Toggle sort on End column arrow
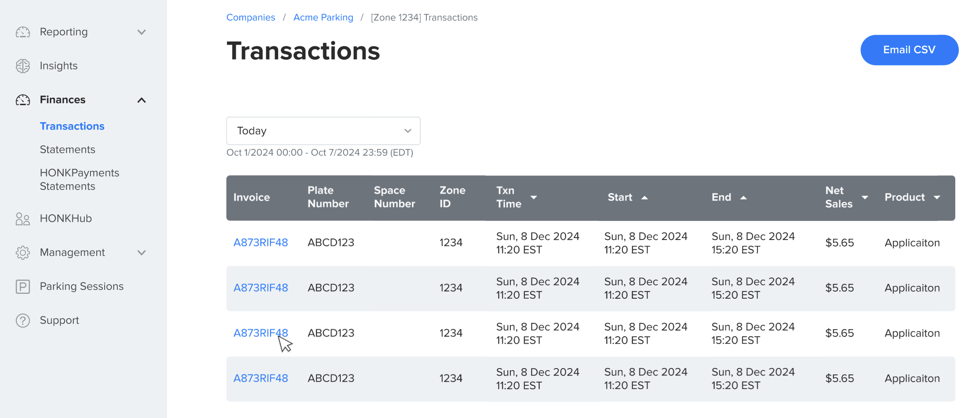 click(x=743, y=198)
